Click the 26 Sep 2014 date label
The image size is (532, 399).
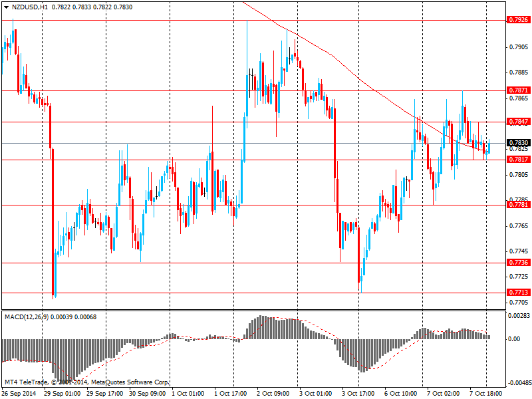tap(20, 394)
